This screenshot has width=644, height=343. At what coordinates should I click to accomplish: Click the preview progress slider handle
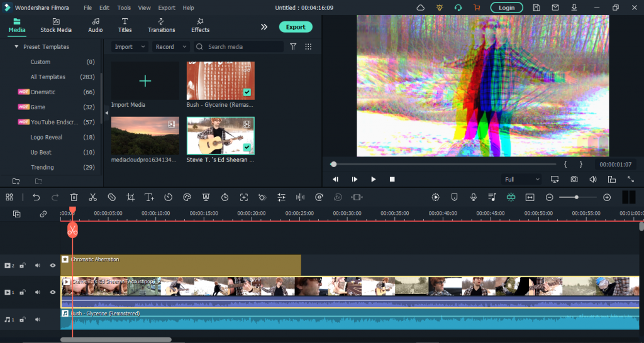(x=333, y=164)
